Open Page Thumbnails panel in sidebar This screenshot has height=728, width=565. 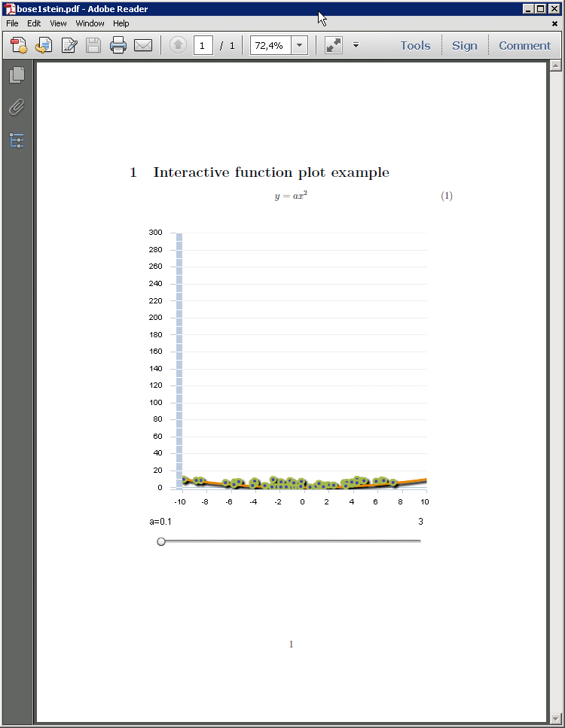[17, 75]
